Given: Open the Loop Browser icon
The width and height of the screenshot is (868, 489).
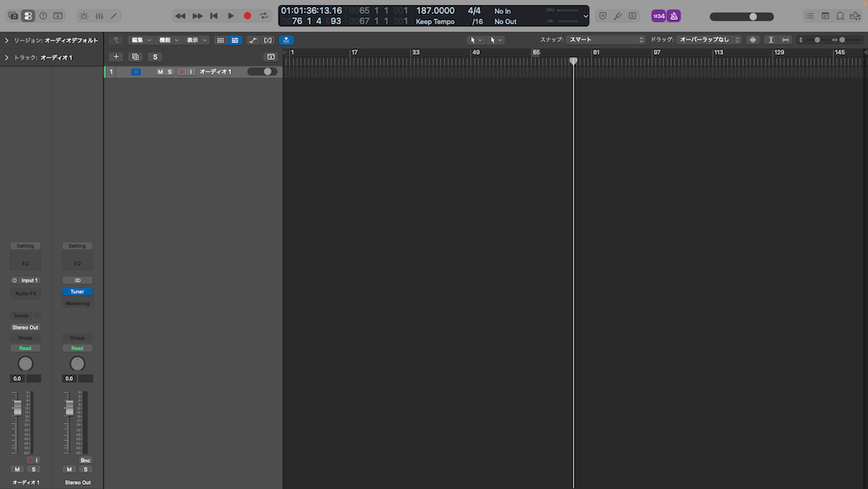Looking at the screenshot, I should pyautogui.click(x=840, y=16).
